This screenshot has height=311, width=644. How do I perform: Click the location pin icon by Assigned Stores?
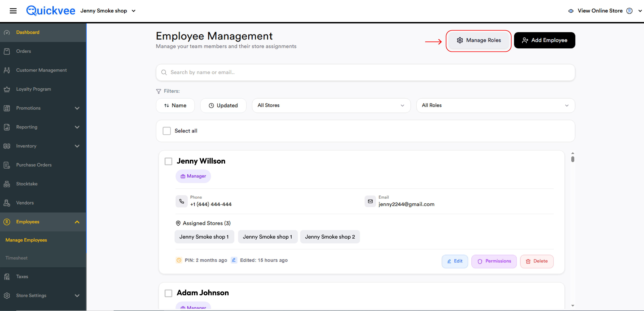(178, 223)
